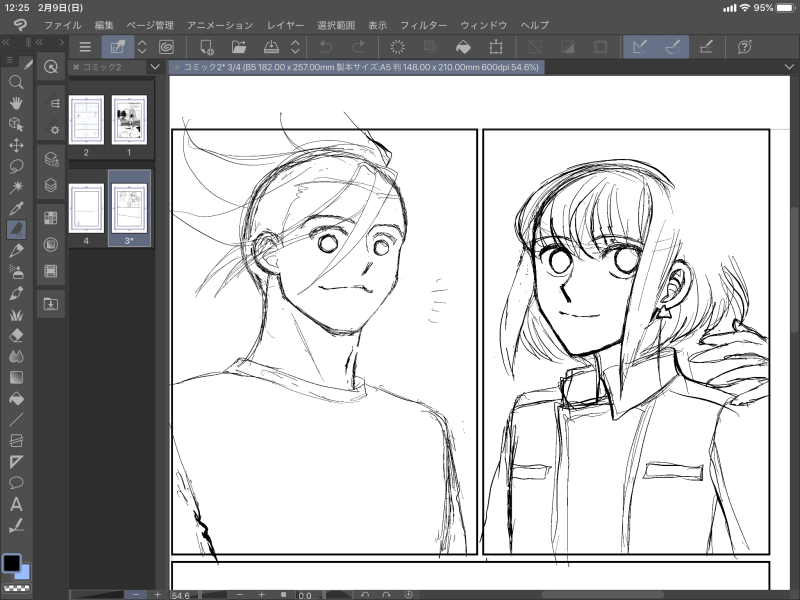Select the Figure line tool
Image resolution: width=800 pixels, height=600 pixels.
[16, 419]
